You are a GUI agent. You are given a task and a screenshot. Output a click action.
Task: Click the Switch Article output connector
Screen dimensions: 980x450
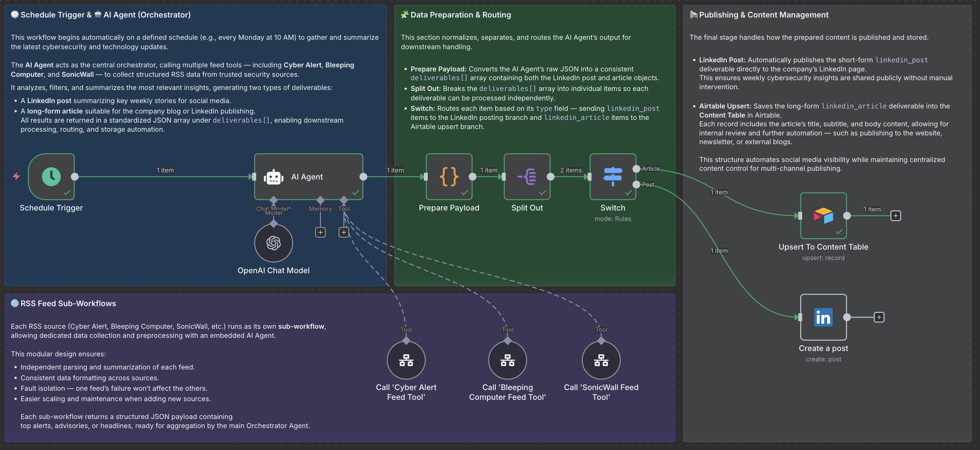tap(636, 169)
